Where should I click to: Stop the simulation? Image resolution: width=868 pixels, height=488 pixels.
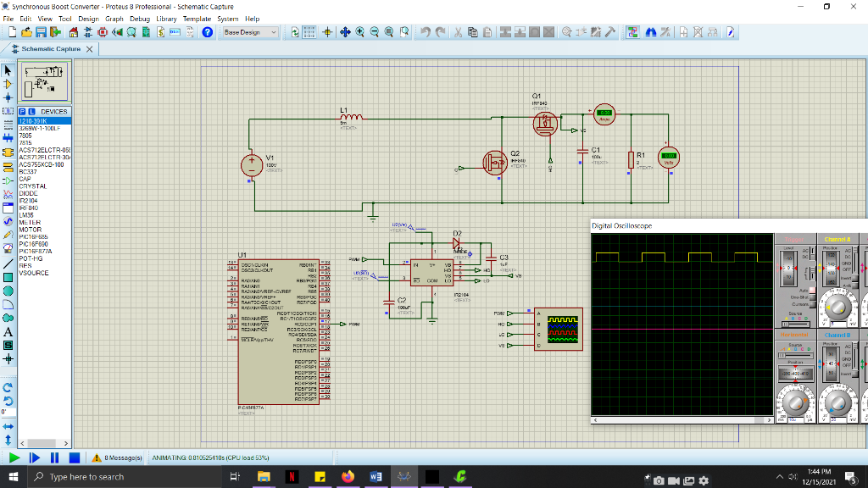point(74,457)
